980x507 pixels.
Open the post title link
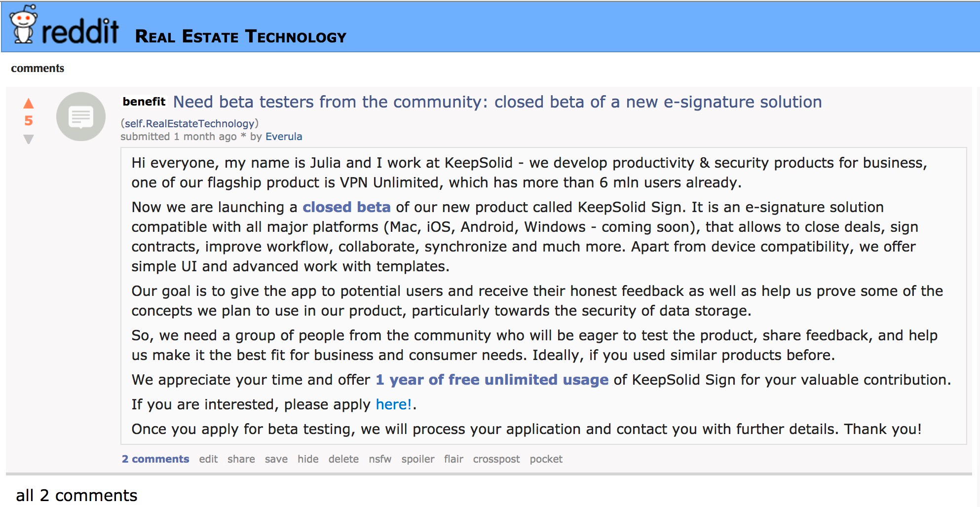pyautogui.click(x=498, y=102)
